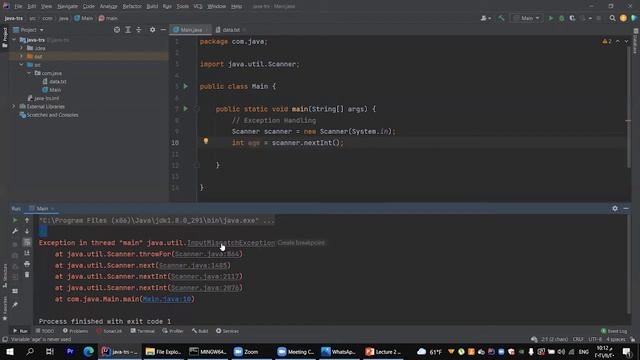Open Microsoft Edge from the taskbar

pos(88,351)
